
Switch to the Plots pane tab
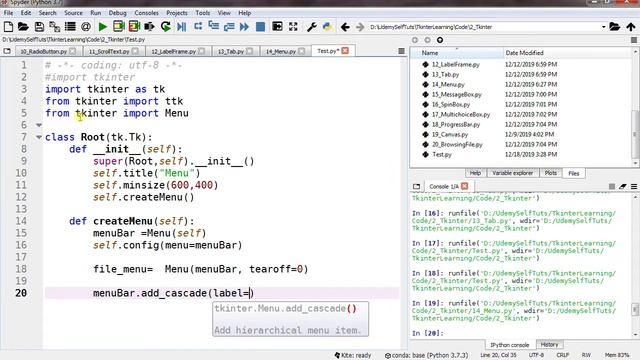click(551, 173)
